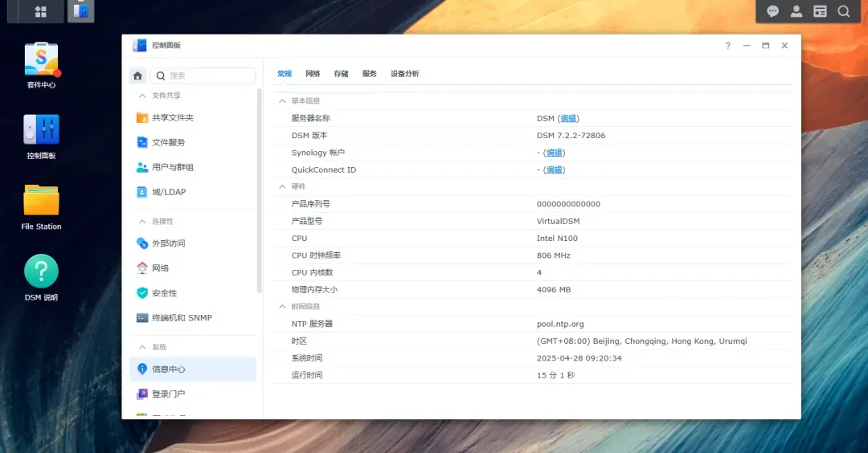Click 编辑 link for QuickConnect ID
868x453 pixels.
[554, 169]
